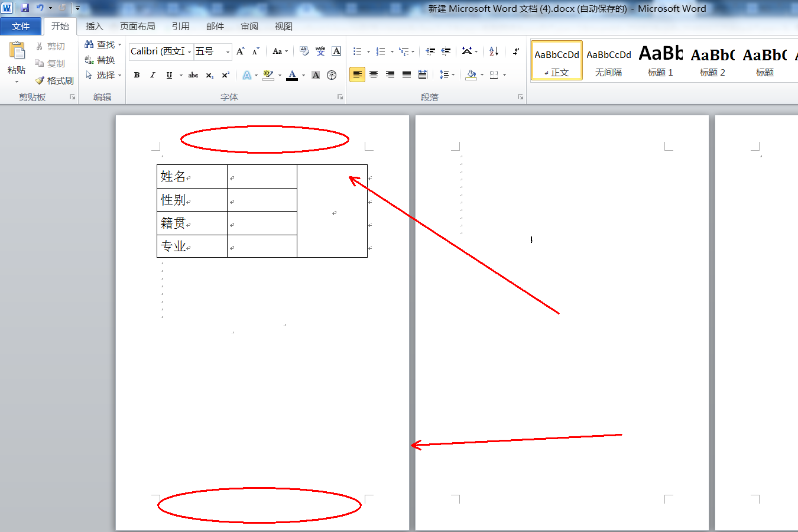Image resolution: width=798 pixels, height=532 pixels.
Task: Open the File (文件) tab
Action: 21,27
